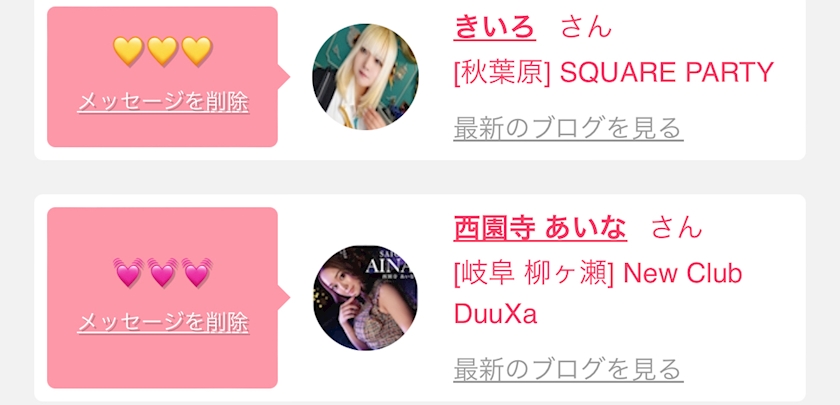This screenshot has width=840, height=405.
Task: Click the middle pink beating heart emoji
Action: pos(162,272)
